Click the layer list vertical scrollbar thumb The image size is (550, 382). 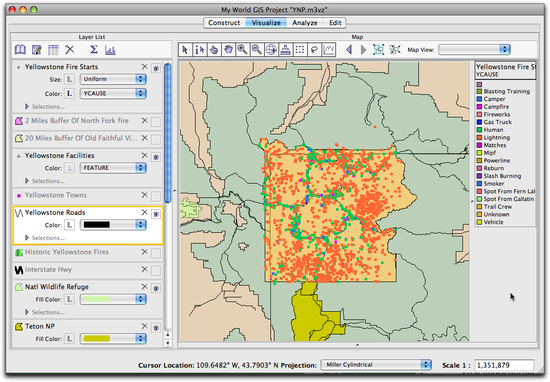point(168,133)
